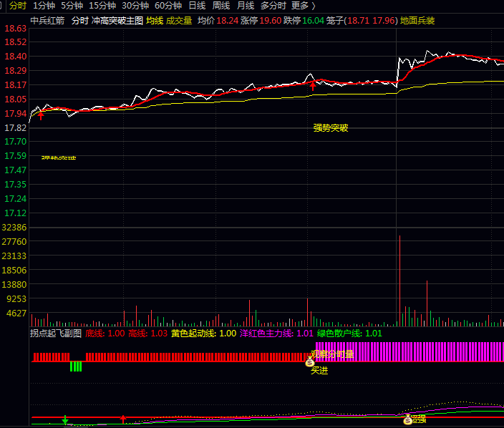Click the money bag 逞强 icon
Image resolution: width=504 pixels, height=428 pixels.
pyautogui.click(x=408, y=419)
